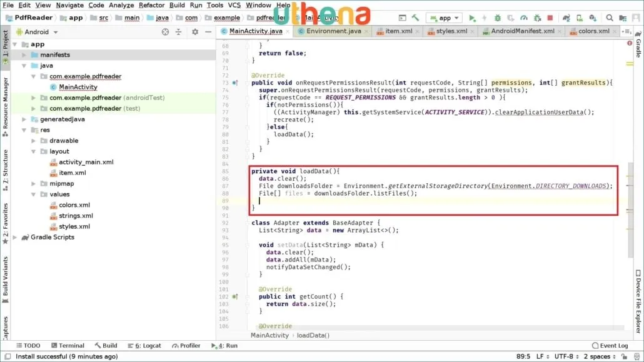Switch to AndroidManifest.xml tab

click(523, 31)
